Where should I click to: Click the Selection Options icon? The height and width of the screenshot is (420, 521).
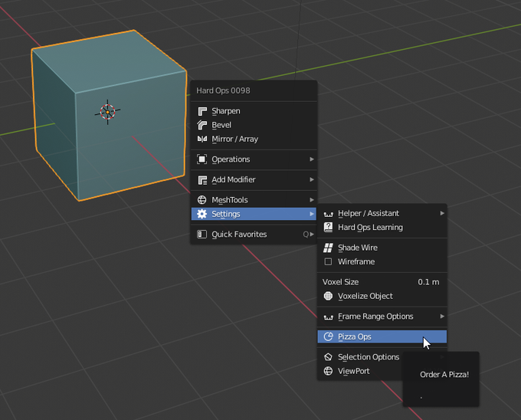(x=328, y=357)
